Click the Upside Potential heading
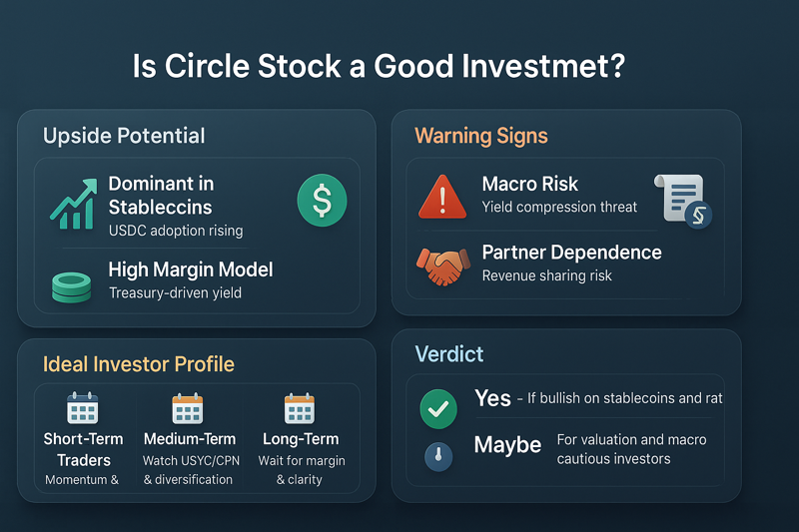 [x=124, y=136]
